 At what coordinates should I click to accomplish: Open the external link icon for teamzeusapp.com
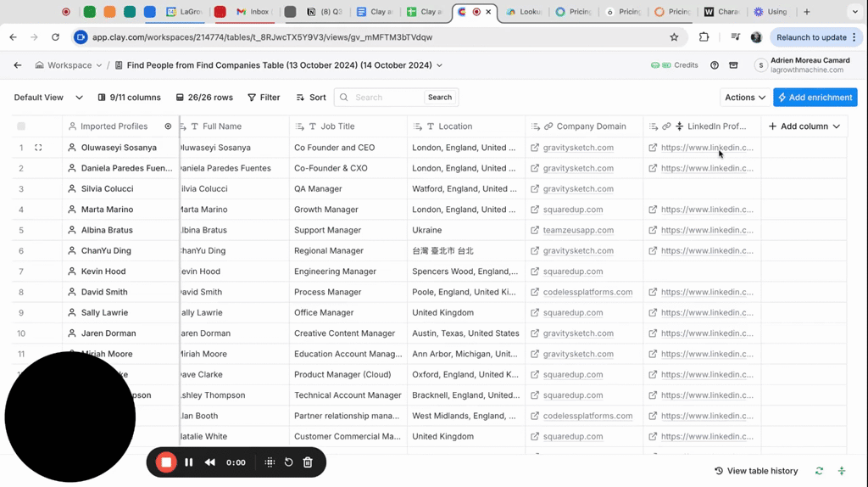535,230
